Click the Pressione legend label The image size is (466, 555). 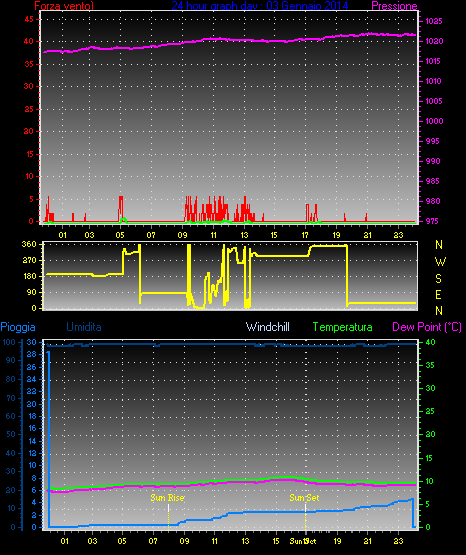point(394,5)
